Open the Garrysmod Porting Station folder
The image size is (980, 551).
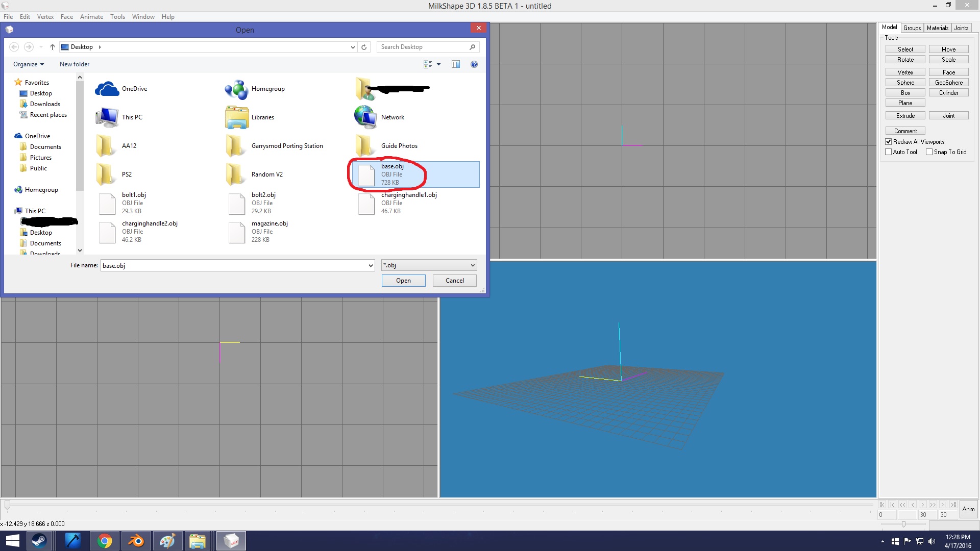(236, 146)
